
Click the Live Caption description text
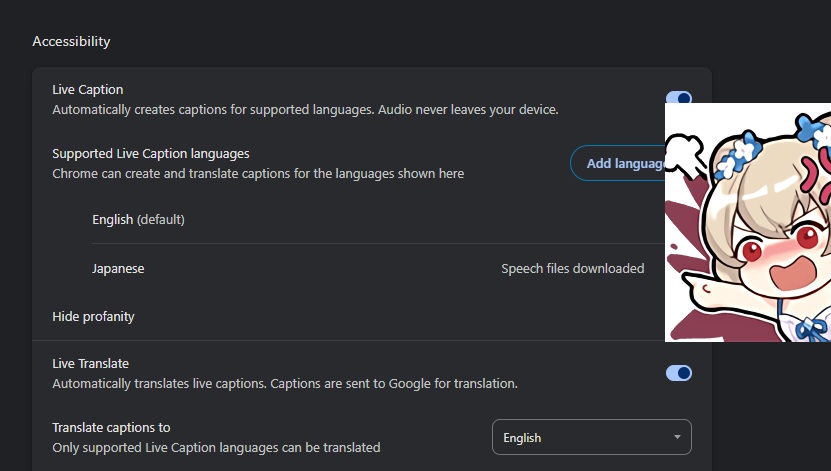[x=305, y=110]
